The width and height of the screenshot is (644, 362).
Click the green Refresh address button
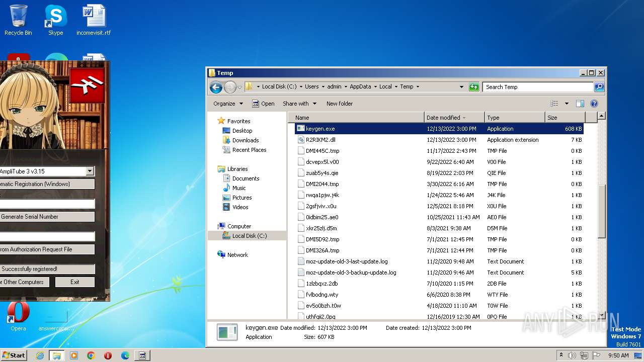click(x=474, y=87)
